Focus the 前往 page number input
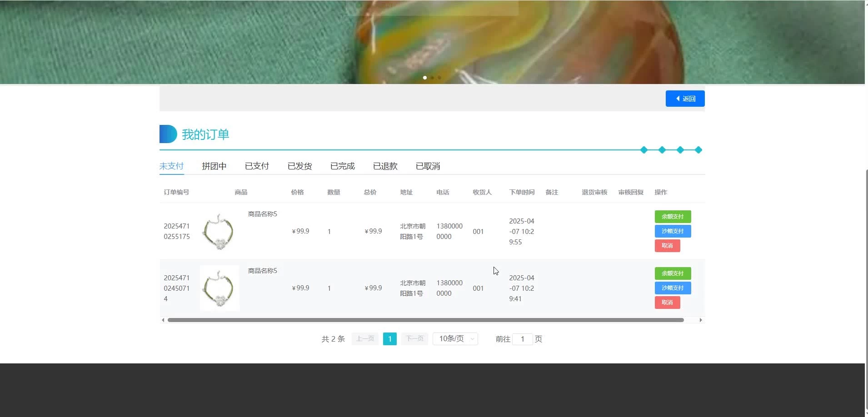The image size is (868, 417). click(x=523, y=339)
